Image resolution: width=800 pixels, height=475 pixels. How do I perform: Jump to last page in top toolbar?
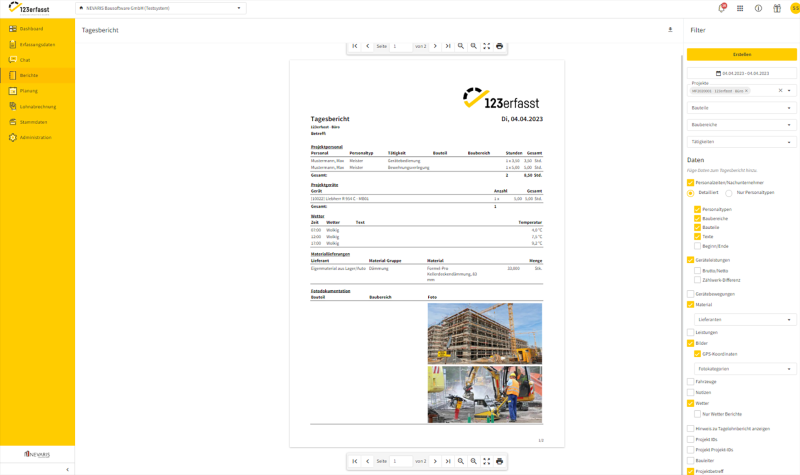(x=448, y=46)
